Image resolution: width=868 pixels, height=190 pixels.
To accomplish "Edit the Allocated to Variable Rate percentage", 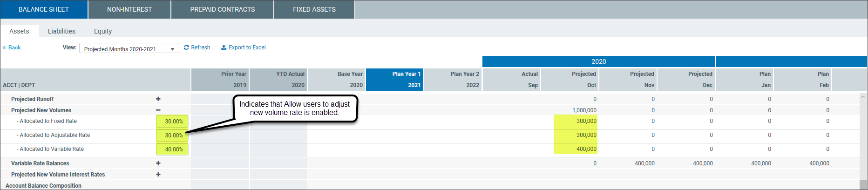I will tap(172, 149).
